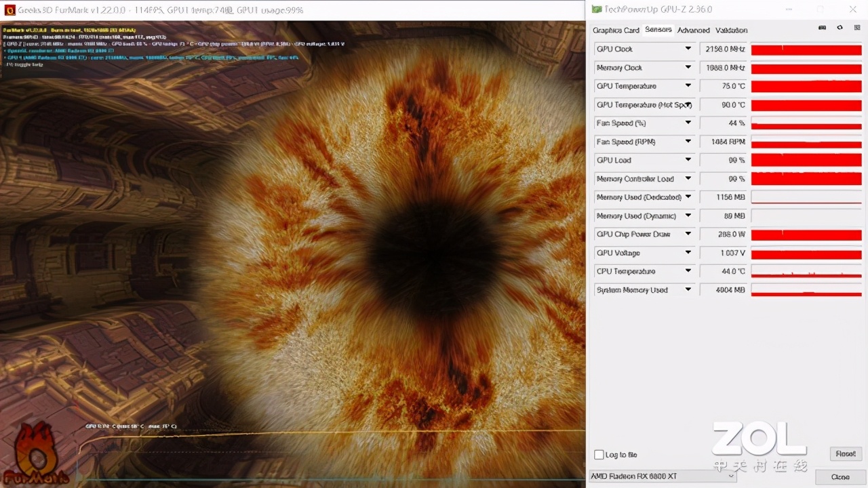Enable the Log to file checkbox

click(599, 455)
